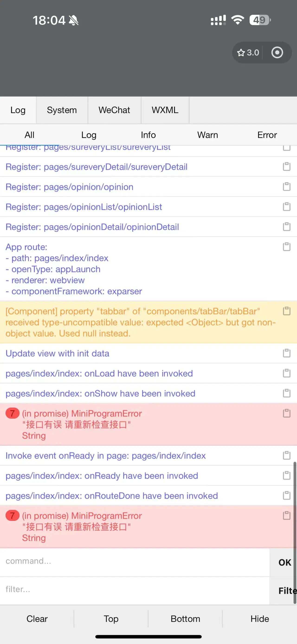Copy the tabbar component warning message

coord(287,311)
